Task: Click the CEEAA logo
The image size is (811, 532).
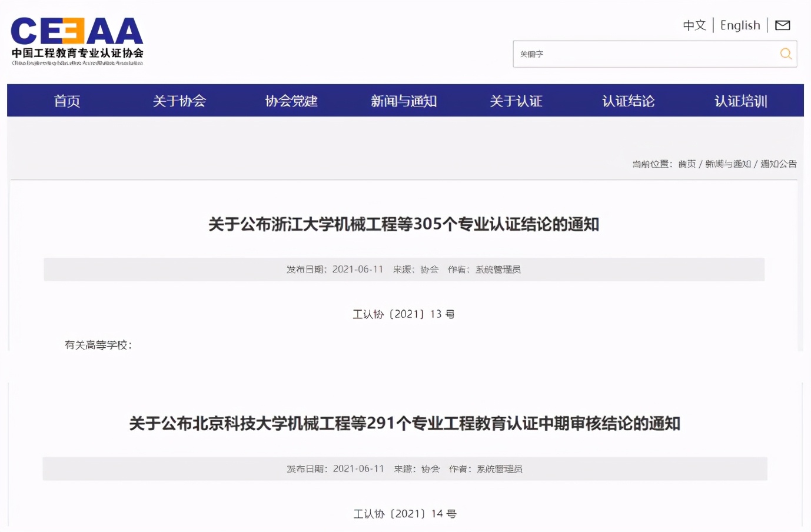Action: (75, 38)
